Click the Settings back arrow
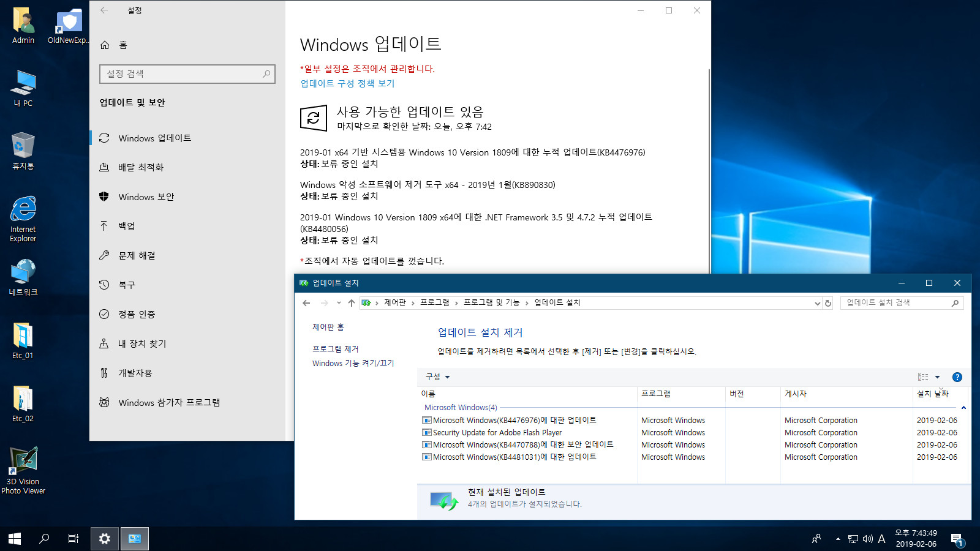Screen dimensions: 980x551 [x=104, y=10]
